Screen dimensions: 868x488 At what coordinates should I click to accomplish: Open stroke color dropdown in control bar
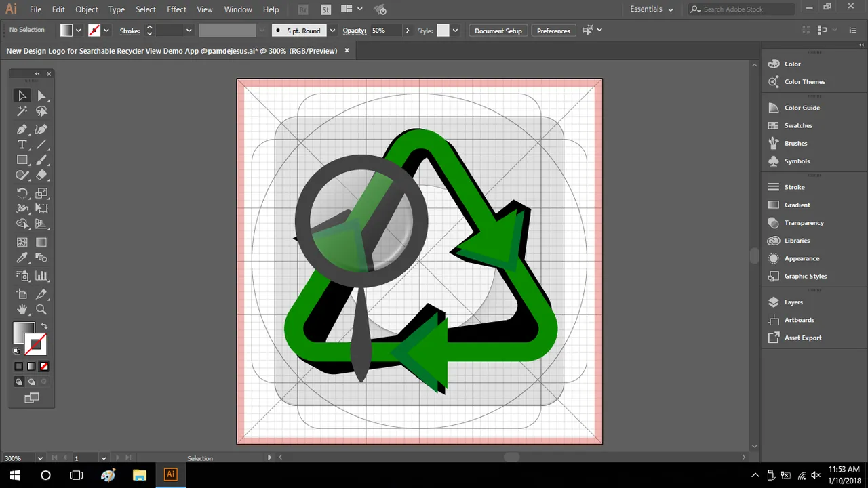[x=106, y=30]
